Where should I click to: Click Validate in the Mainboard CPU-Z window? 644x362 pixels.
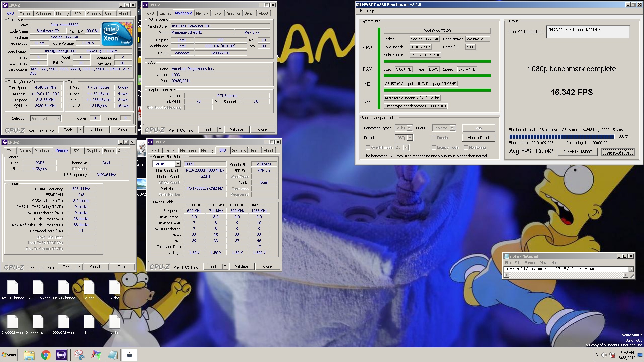pyautogui.click(x=236, y=129)
